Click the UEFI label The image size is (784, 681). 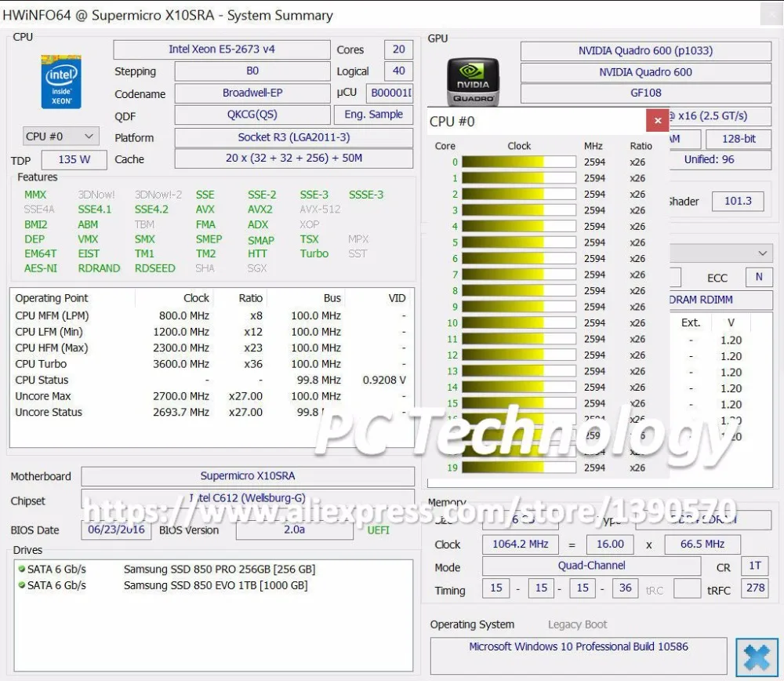pyautogui.click(x=378, y=530)
